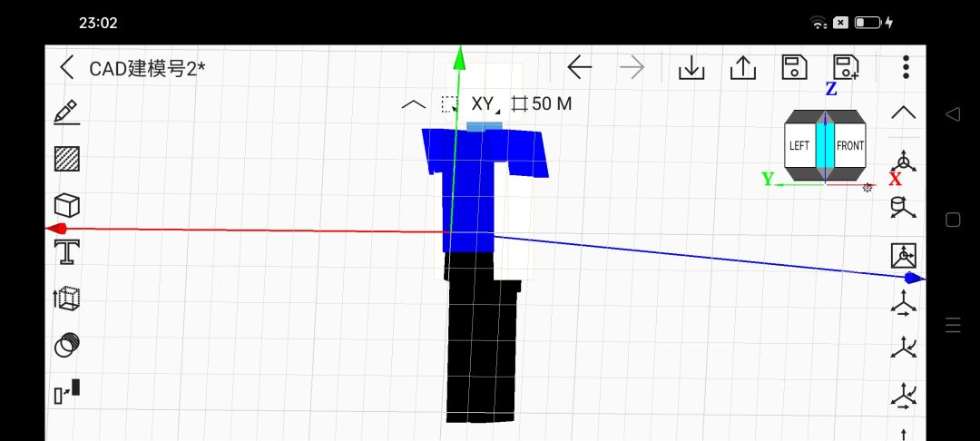Open the three-dot overflow menu
980x441 pixels.
(x=906, y=67)
